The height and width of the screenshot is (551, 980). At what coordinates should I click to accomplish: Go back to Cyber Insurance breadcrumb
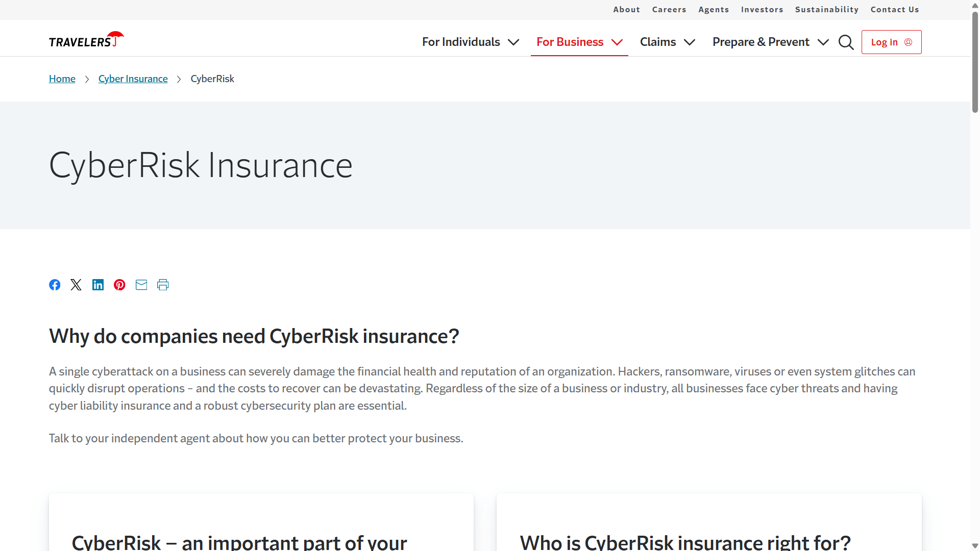[133, 79]
